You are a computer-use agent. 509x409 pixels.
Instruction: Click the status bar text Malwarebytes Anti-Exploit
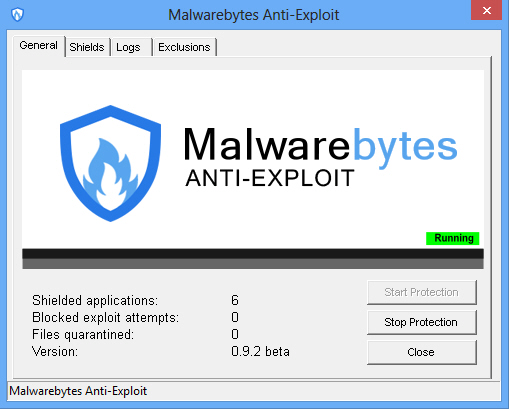point(78,391)
